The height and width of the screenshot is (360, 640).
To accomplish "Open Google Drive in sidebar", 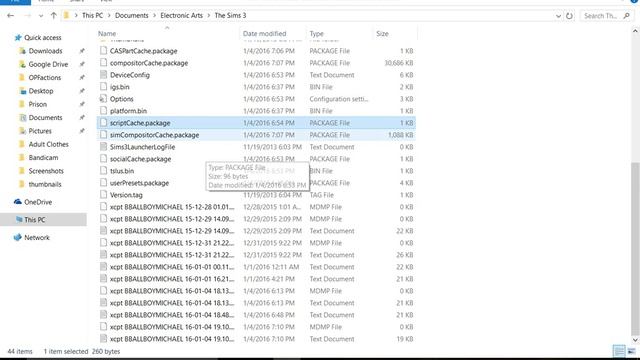I will [48, 64].
